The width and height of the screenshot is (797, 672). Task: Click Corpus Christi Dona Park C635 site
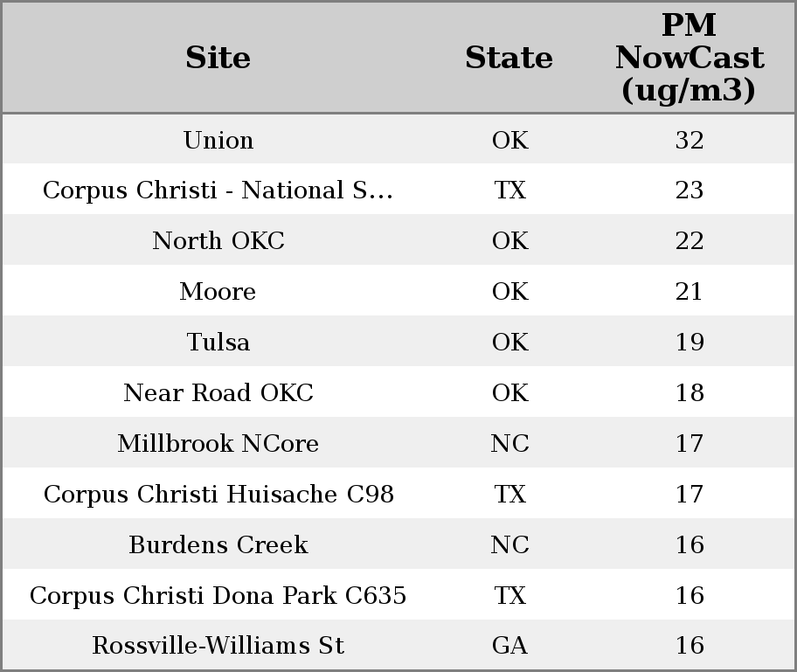pyautogui.click(x=218, y=596)
